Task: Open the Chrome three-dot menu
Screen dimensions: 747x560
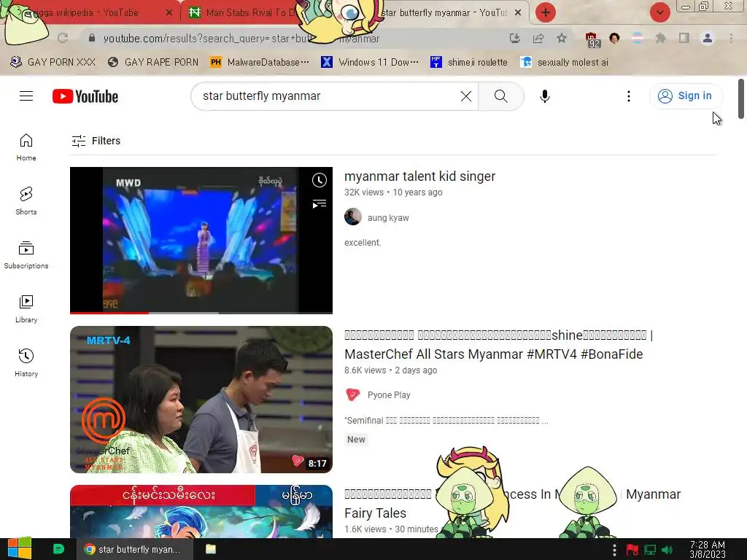Action: (x=731, y=38)
